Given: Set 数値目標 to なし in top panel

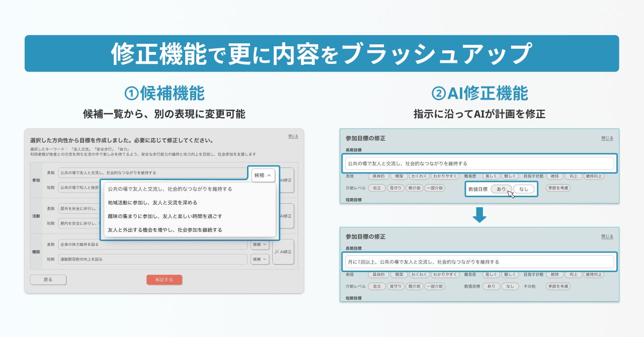Looking at the screenshot, I should click(x=524, y=189).
